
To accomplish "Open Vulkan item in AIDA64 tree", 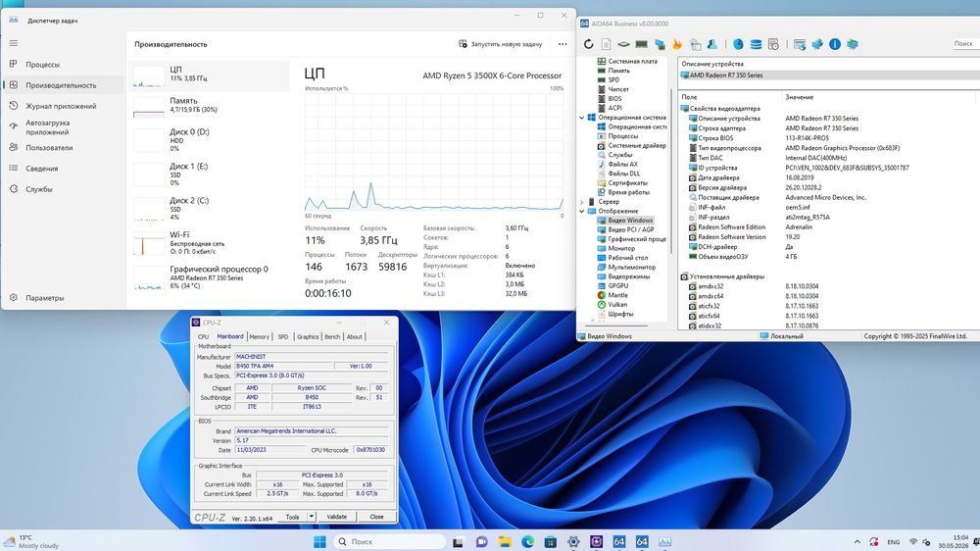I will [x=612, y=305].
